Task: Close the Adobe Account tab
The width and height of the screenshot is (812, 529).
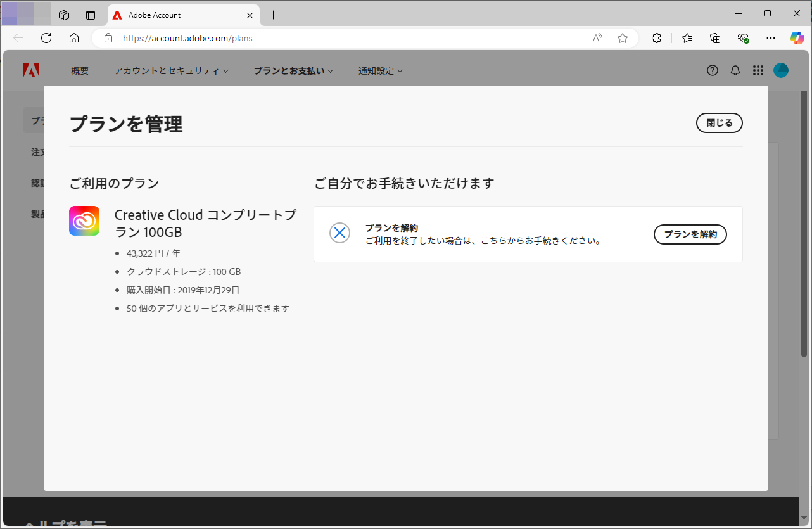Action: click(x=250, y=15)
